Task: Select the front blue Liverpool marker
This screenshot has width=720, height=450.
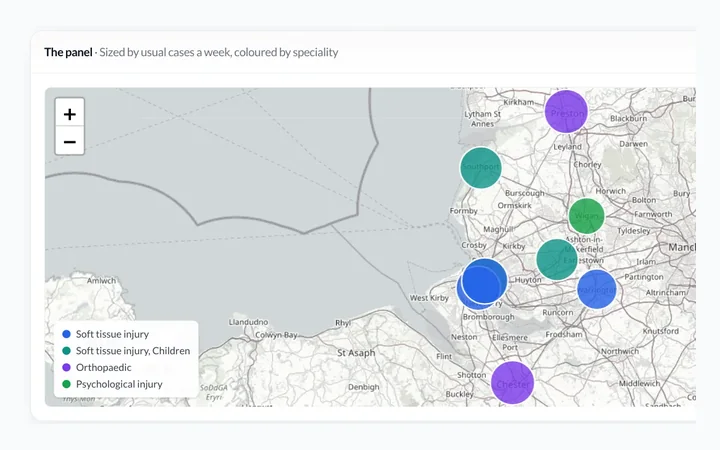Action: point(484,280)
